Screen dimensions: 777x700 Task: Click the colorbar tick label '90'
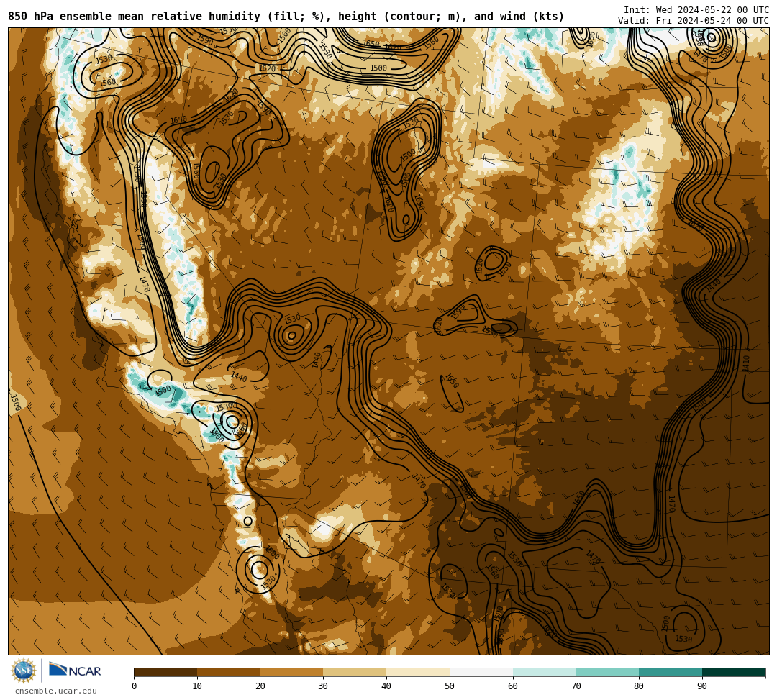[702, 686]
